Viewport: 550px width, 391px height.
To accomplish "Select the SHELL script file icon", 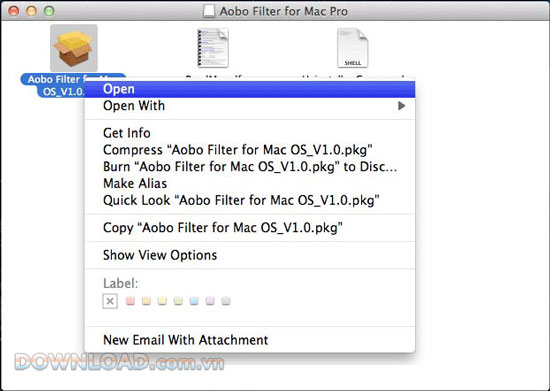I will (353, 48).
